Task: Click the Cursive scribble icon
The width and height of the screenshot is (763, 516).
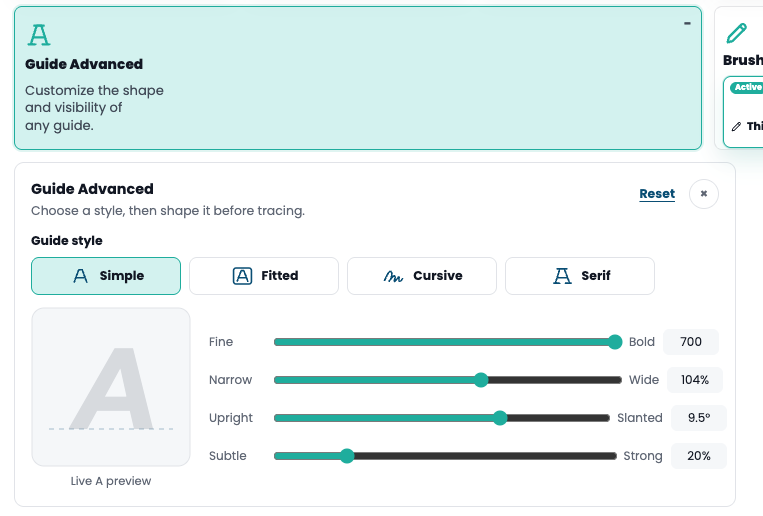Action: (393, 276)
